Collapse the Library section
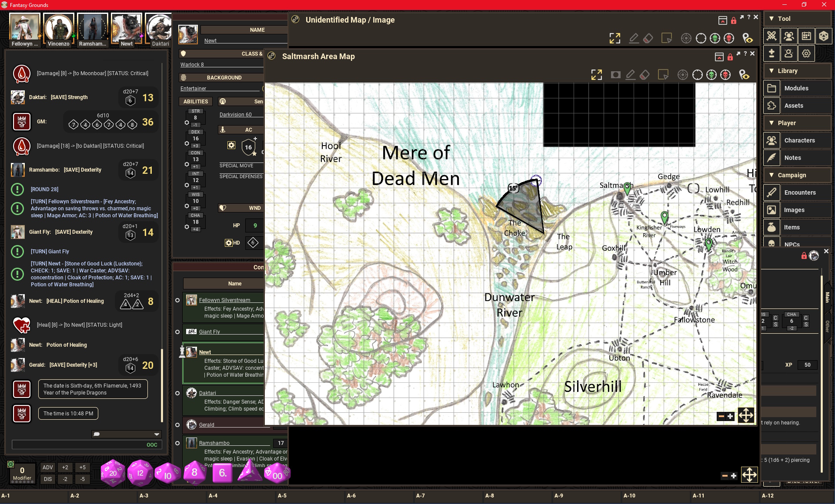 772,71
